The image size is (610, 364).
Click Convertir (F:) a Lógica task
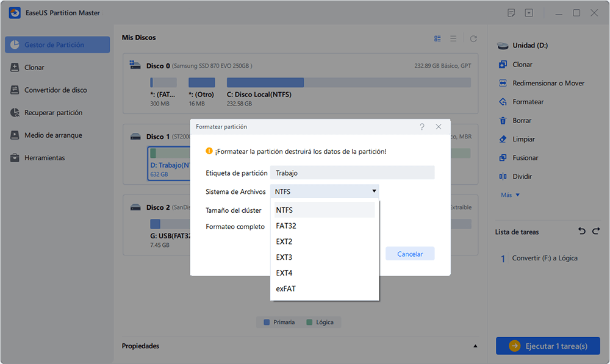pyautogui.click(x=544, y=258)
